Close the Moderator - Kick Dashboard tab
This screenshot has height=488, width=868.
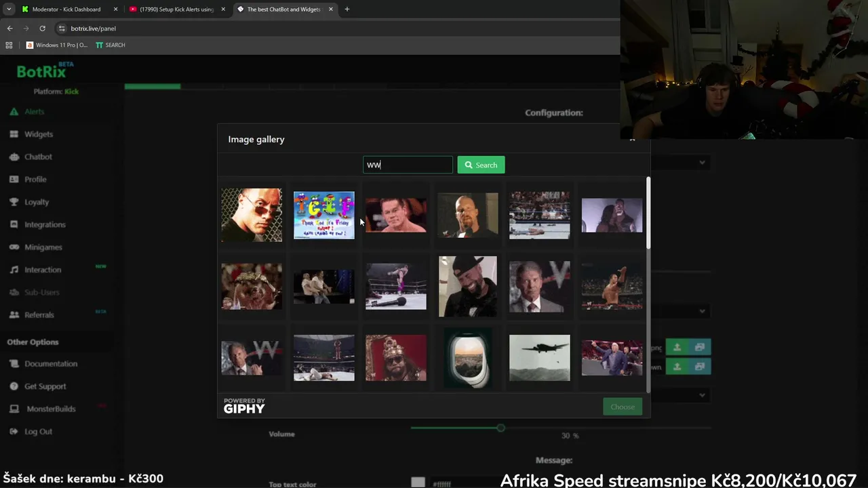coord(115,9)
